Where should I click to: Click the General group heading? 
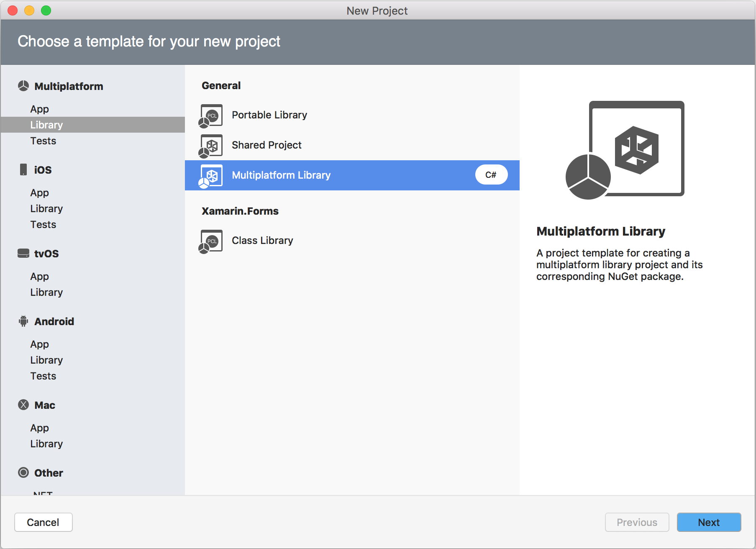click(x=221, y=85)
